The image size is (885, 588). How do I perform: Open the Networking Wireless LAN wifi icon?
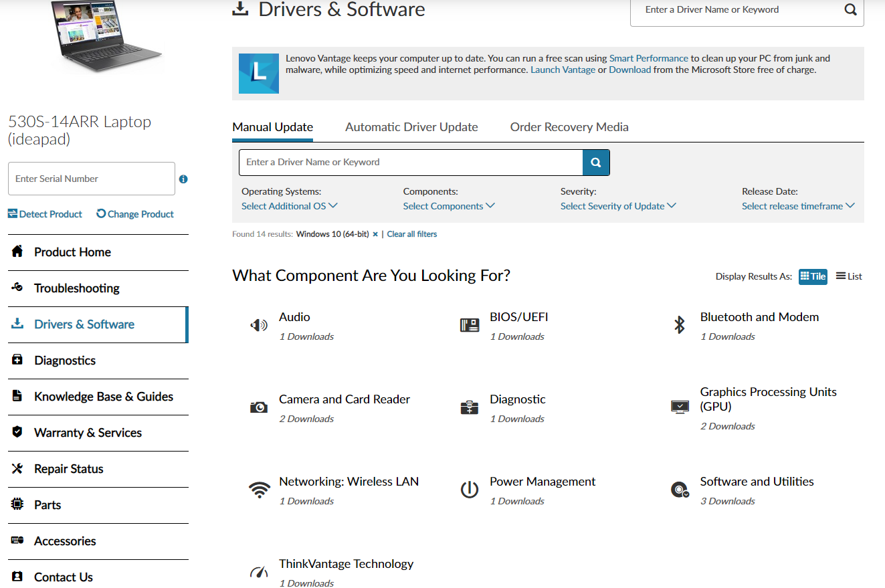pyautogui.click(x=259, y=490)
